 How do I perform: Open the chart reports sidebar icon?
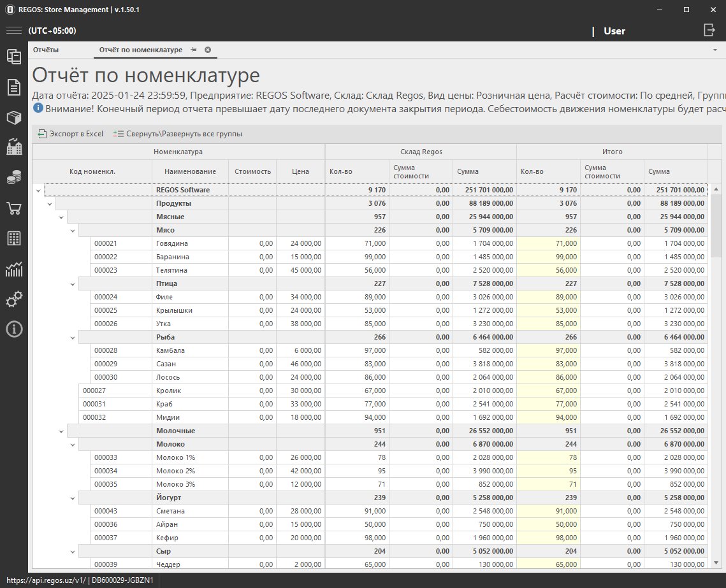tap(13, 269)
